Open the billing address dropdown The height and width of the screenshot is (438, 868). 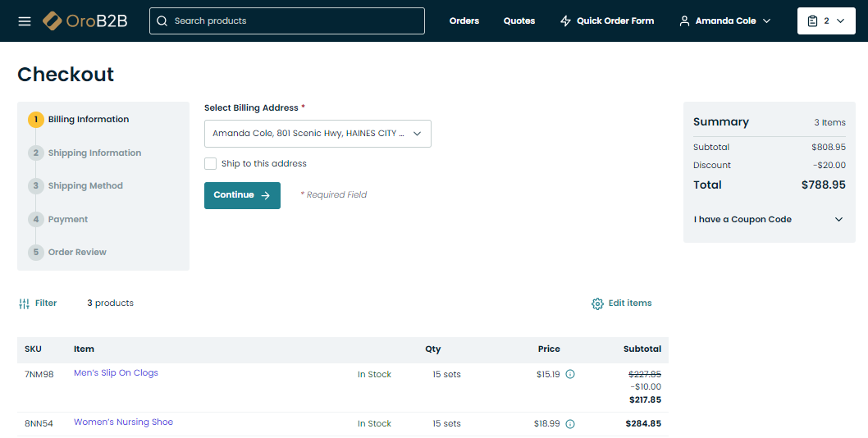pos(318,134)
